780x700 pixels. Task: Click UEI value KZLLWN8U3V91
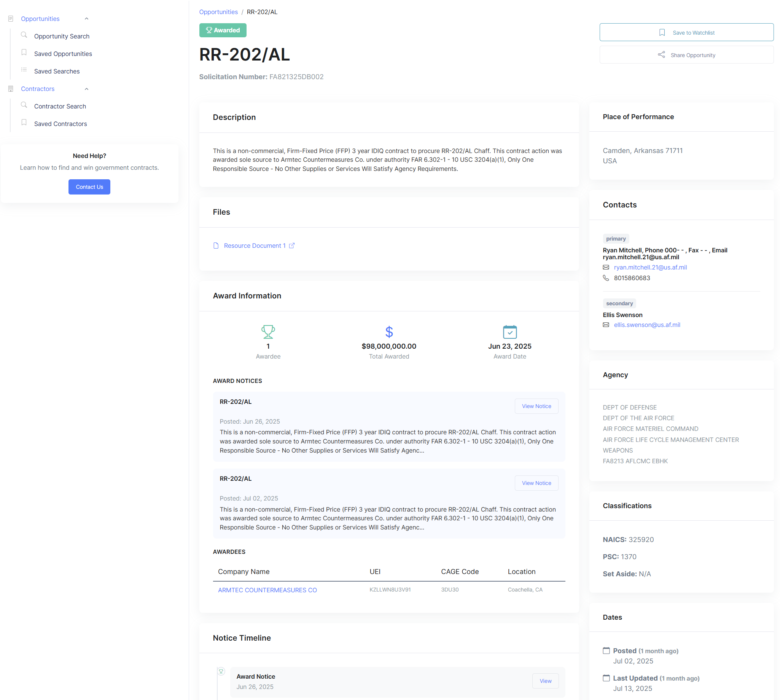390,590
